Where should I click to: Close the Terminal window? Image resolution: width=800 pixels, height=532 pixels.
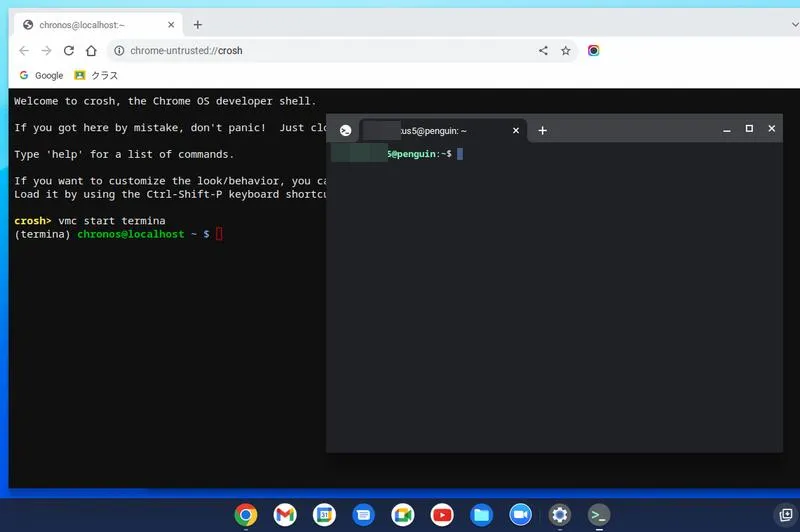click(x=771, y=129)
